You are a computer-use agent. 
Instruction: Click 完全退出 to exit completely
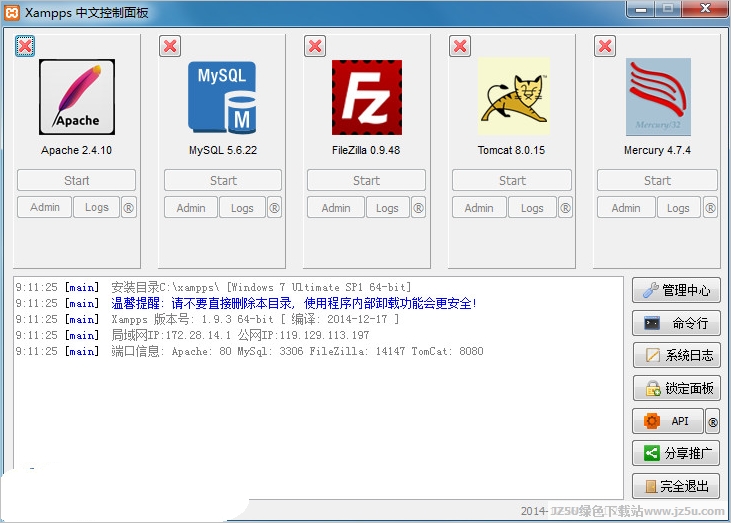click(676, 486)
